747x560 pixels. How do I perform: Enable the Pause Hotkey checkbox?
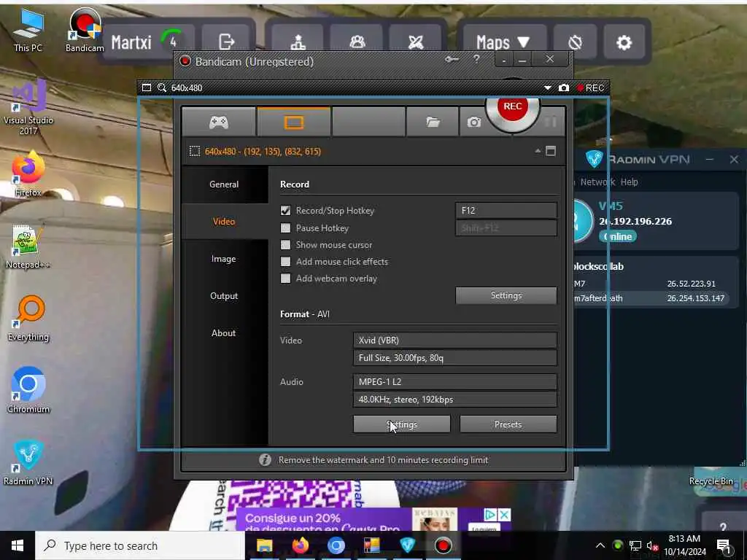click(285, 227)
